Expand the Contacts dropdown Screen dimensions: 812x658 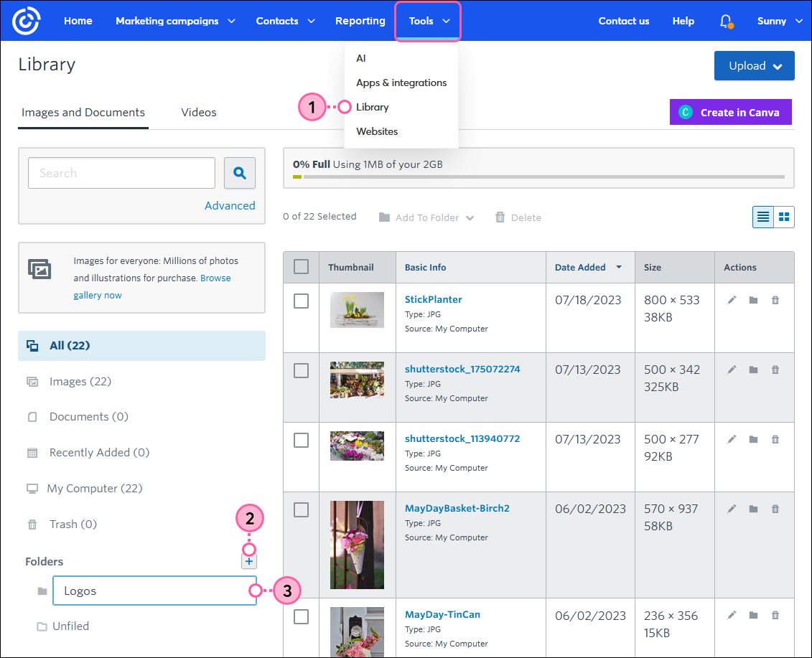point(285,21)
